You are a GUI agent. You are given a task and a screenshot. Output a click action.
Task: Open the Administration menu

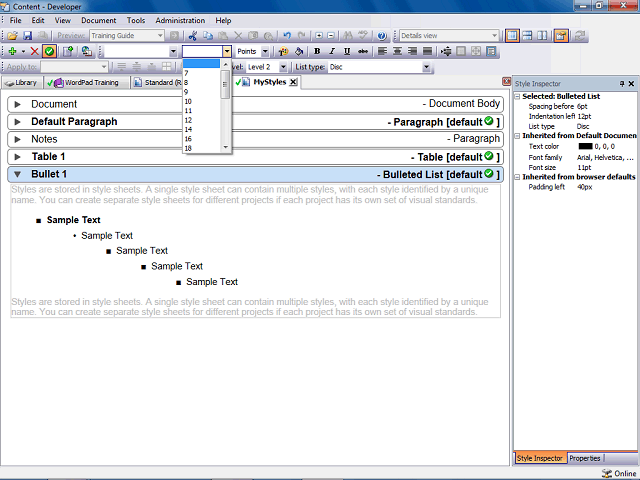coord(180,20)
